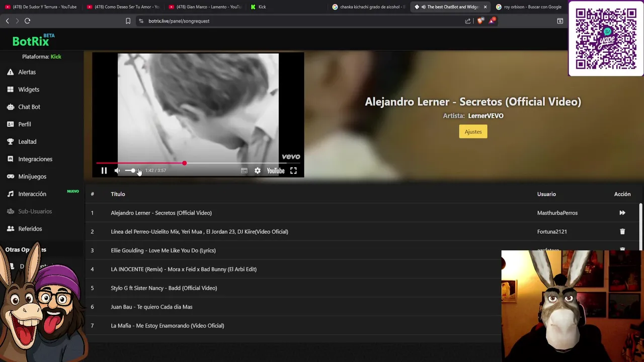Delete the Línea del Perreo song request
The height and width of the screenshot is (362, 644).
tap(622, 232)
